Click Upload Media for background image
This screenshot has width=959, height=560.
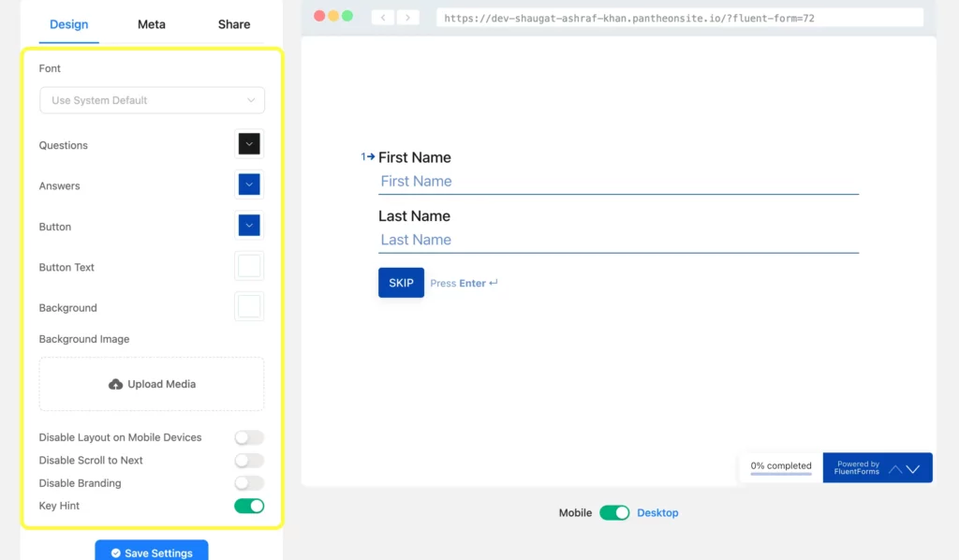pyautogui.click(x=152, y=384)
